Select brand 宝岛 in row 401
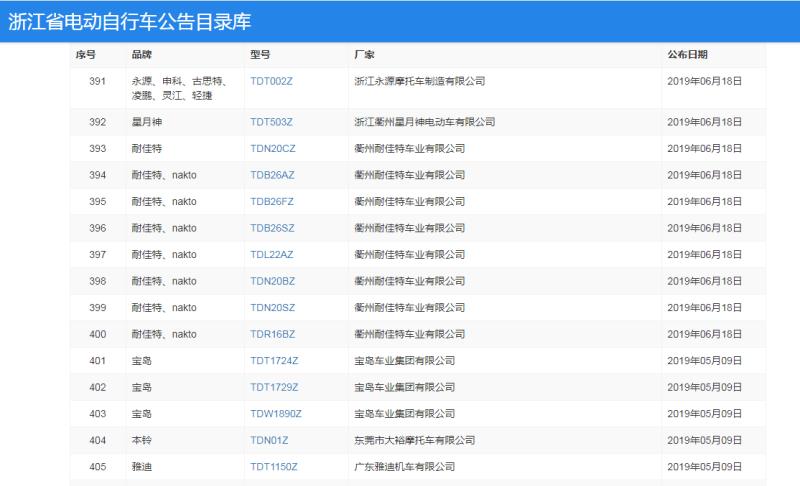Viewport: 800px width, 486px height. [141, 361]
